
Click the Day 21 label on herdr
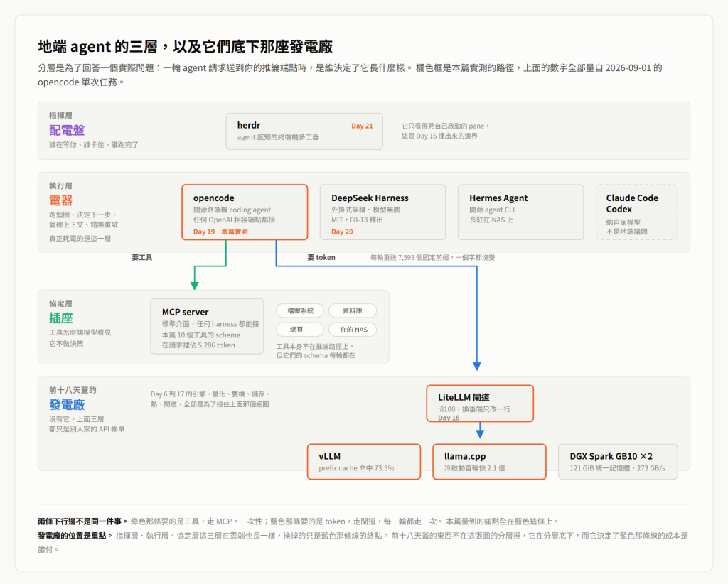point(362,126)
